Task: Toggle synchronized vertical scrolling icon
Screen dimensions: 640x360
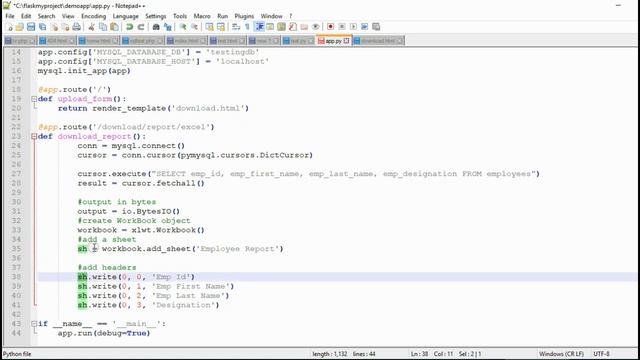Action: [x=209, y=27]
